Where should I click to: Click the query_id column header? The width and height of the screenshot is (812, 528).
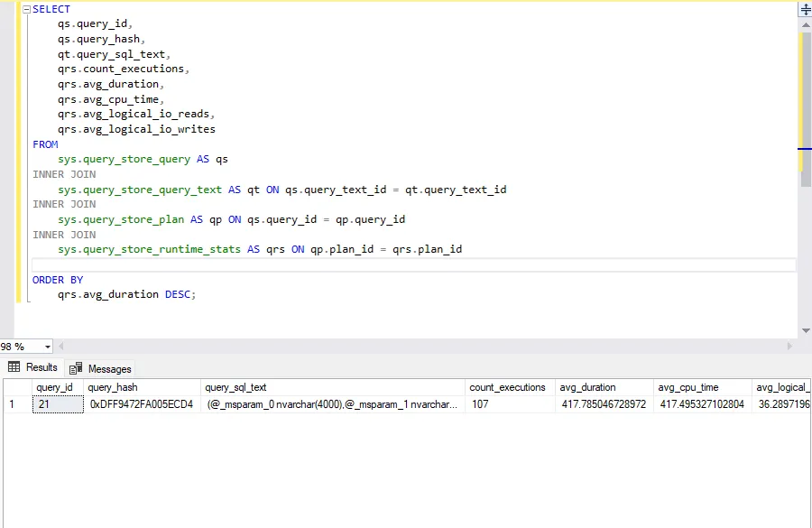point(55,387)
